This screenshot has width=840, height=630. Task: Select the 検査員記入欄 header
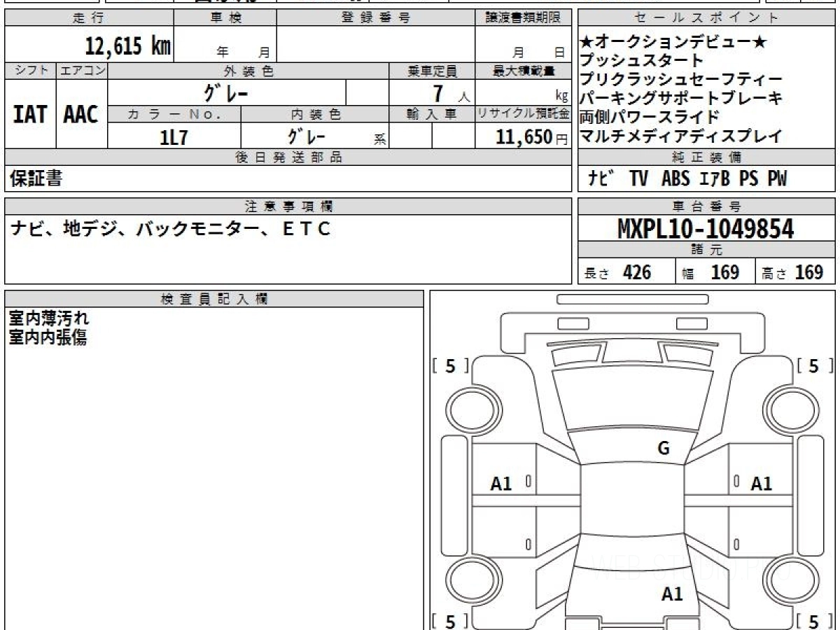point(214,299)
